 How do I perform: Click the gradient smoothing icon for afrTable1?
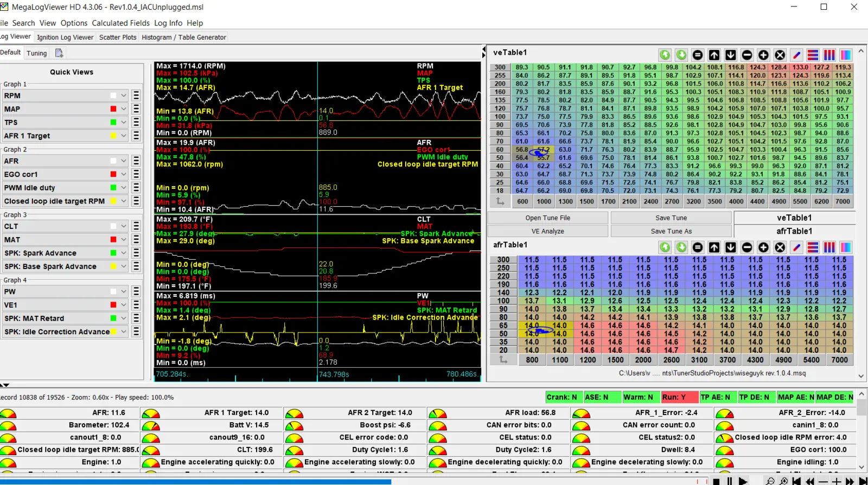click(846, 247)
